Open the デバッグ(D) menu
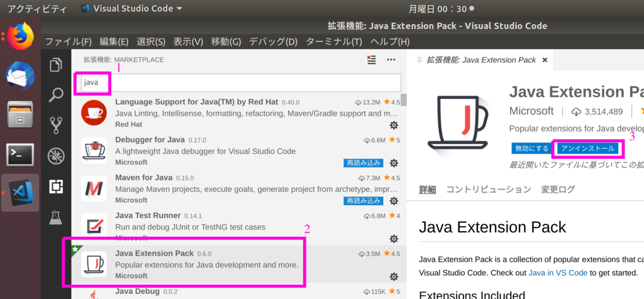The height and width of the screenshot is (299, 644). pyautogui.click(x=273, y=42)
